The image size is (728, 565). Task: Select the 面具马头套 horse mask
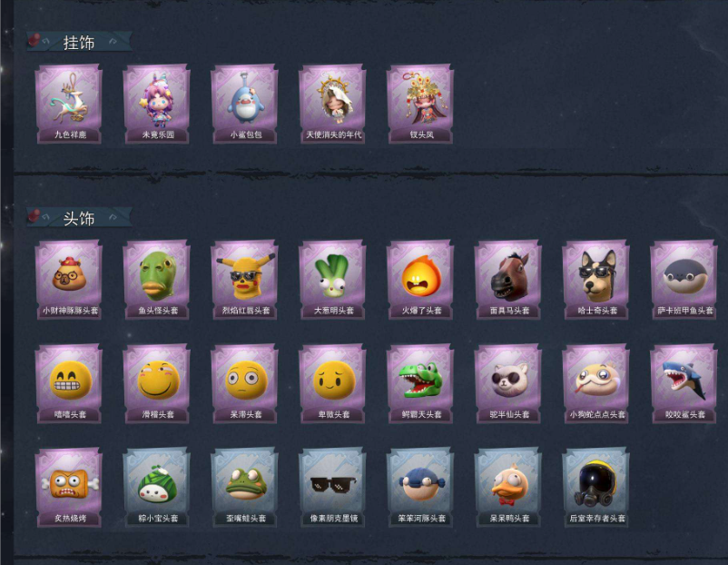point(508,279)
